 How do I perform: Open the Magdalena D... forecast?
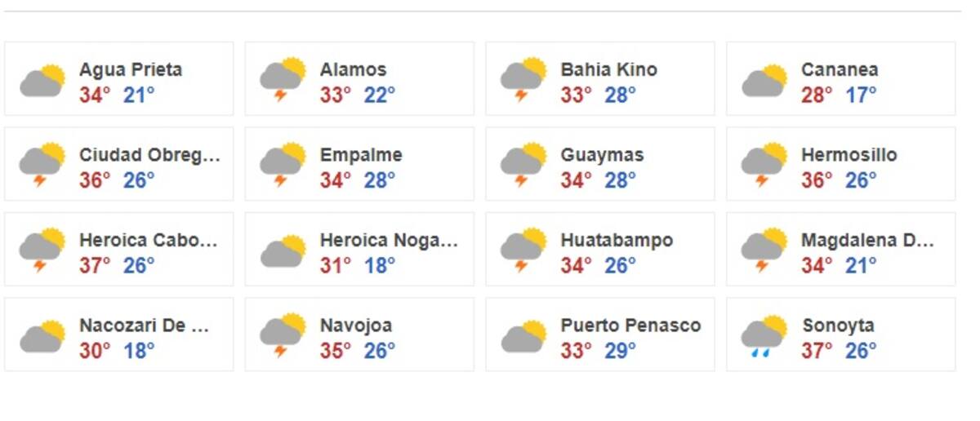[867, 241]
